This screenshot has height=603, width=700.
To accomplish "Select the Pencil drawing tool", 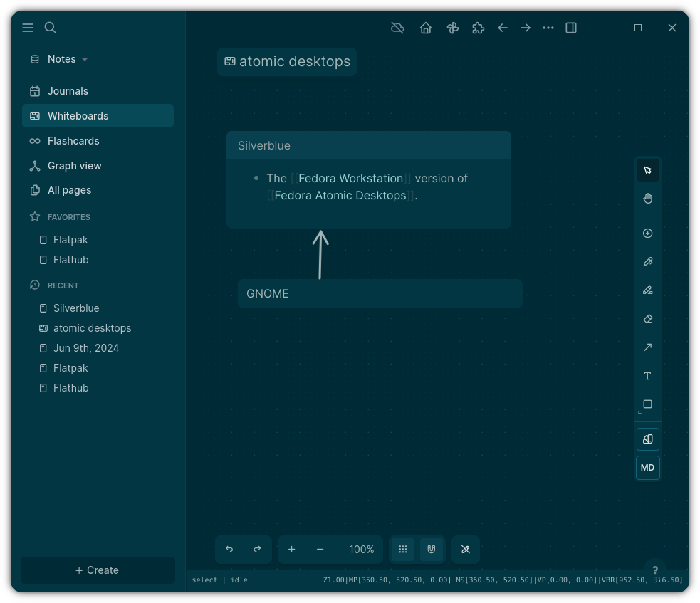I will 647,262.
